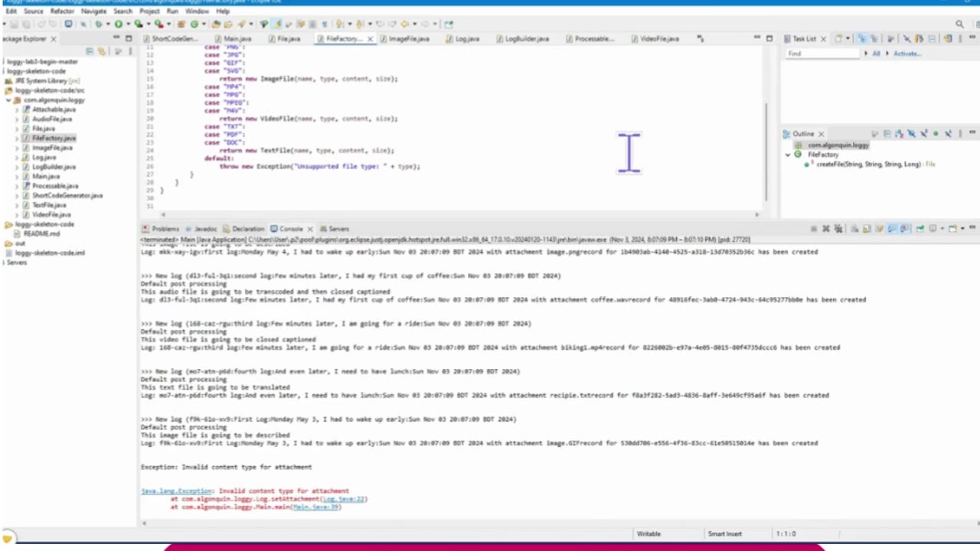
Task: Toggle Focus on Workweek in Task List
Action: (890, 38)
